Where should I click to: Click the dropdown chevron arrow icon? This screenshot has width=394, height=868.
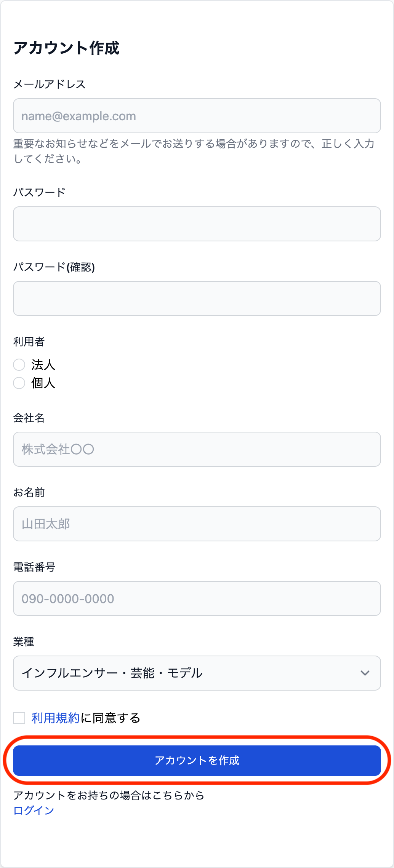click(x=365, y=673)
